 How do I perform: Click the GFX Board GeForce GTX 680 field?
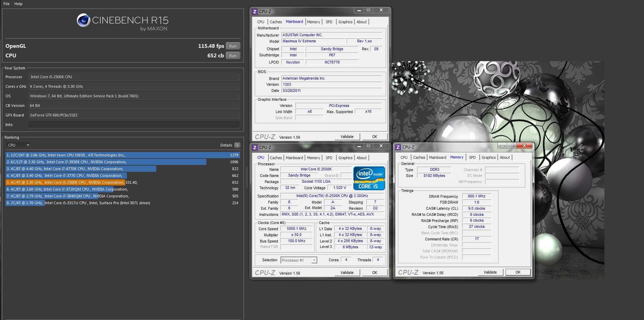tap(134, 115)
